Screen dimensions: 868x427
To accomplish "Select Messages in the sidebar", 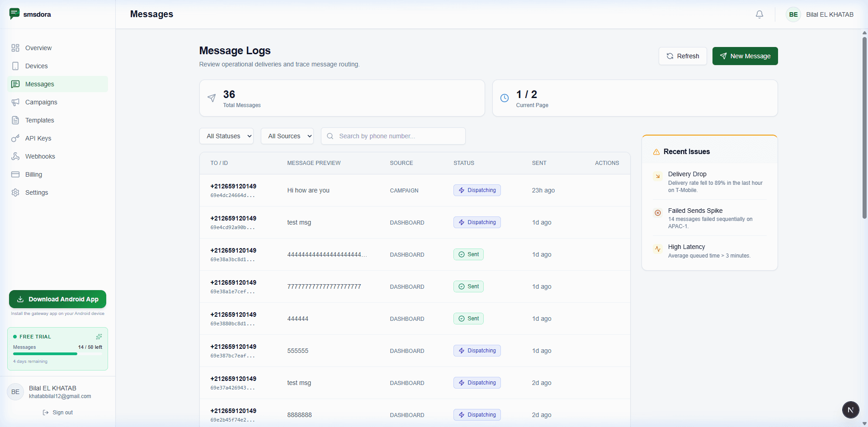I will tap(38, 84).
